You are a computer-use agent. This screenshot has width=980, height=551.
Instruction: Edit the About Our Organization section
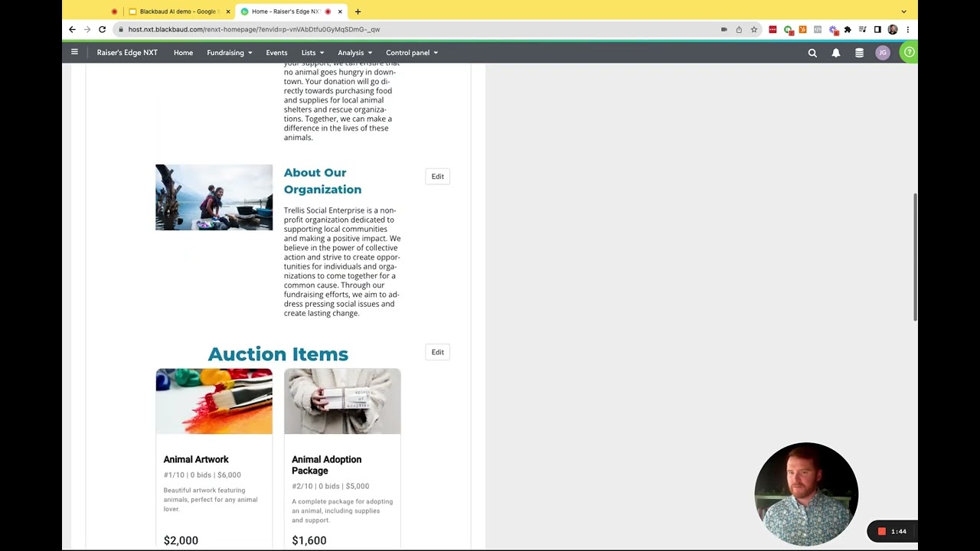[437, 176]
